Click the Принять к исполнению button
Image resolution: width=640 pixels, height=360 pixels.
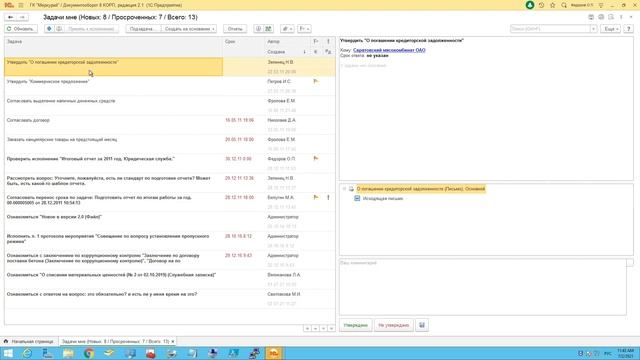pos(91,29)
